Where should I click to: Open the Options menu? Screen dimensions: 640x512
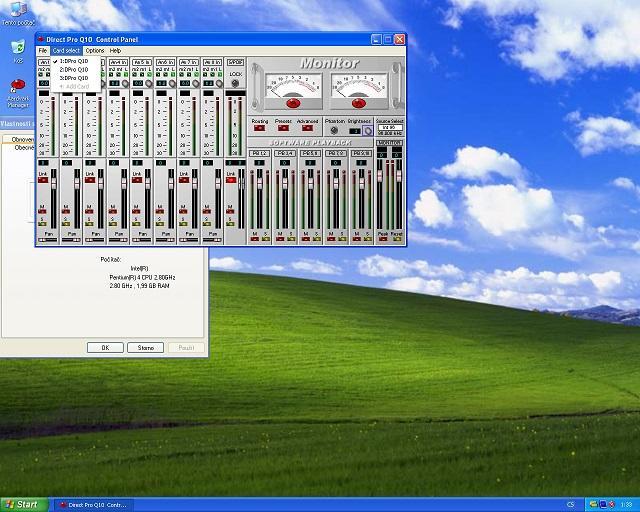(x=95, y=51)
